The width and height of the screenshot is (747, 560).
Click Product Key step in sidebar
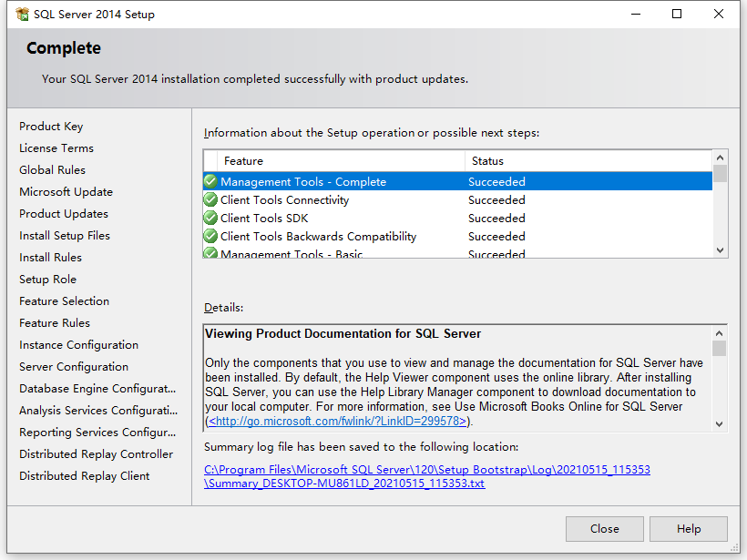(51, 127)
